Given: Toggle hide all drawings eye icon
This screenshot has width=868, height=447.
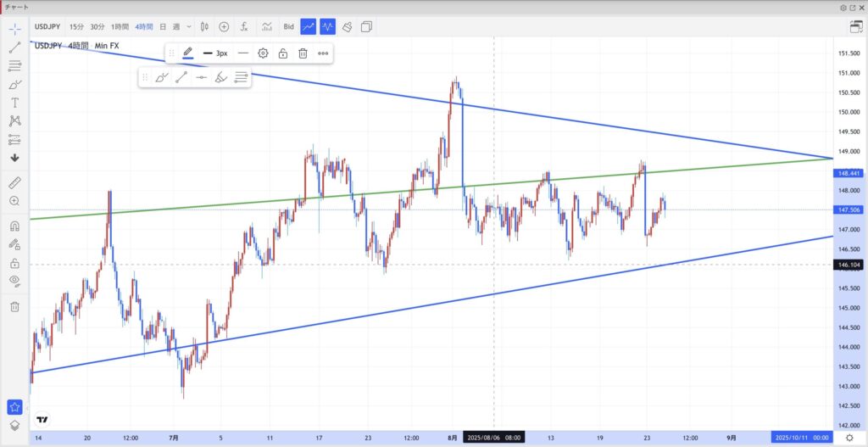Looking at the screenshot, I should coord(15,282).
